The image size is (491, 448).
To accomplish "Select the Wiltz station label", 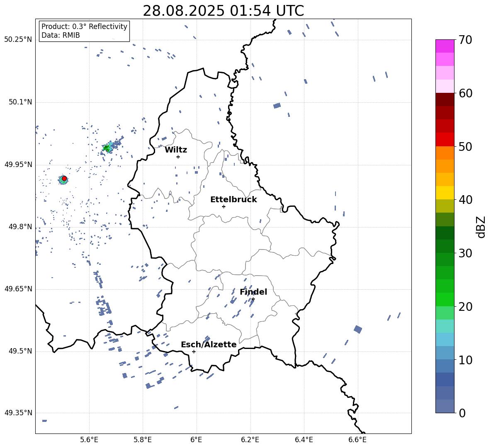I will coord(176,150).
